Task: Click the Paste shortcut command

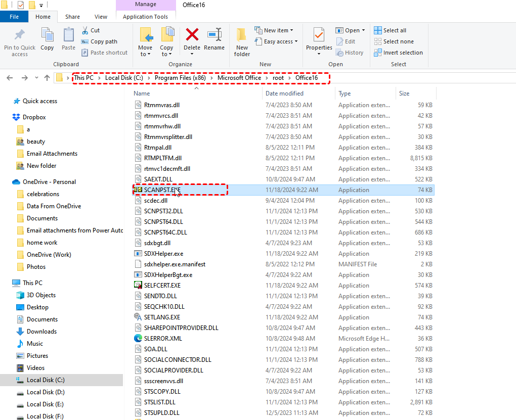Action: [104, 53]
